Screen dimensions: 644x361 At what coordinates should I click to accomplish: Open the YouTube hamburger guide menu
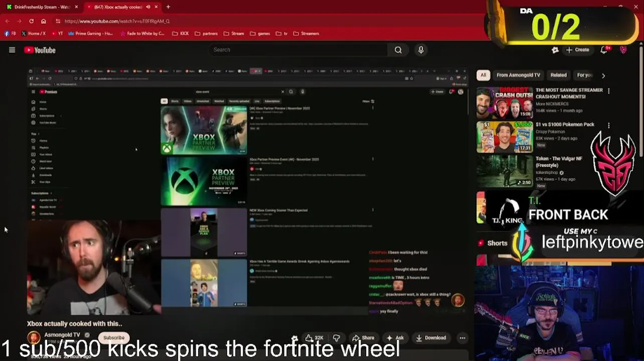12,50
